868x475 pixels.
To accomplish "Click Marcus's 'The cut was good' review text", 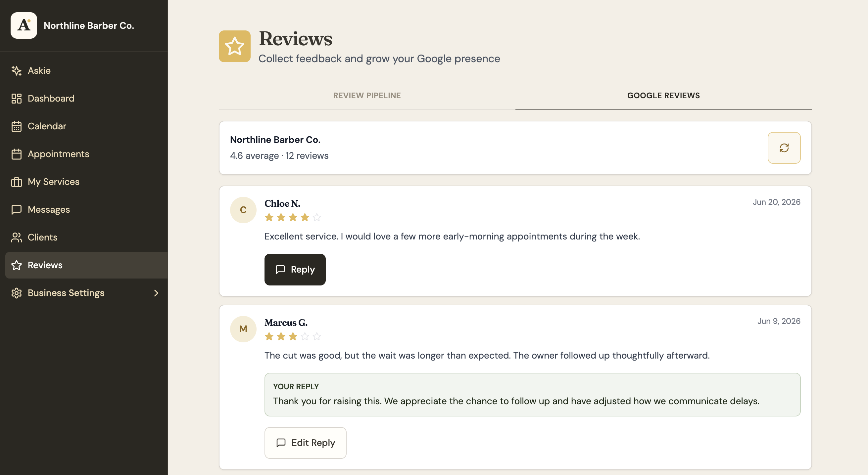I will coord(487,356).
